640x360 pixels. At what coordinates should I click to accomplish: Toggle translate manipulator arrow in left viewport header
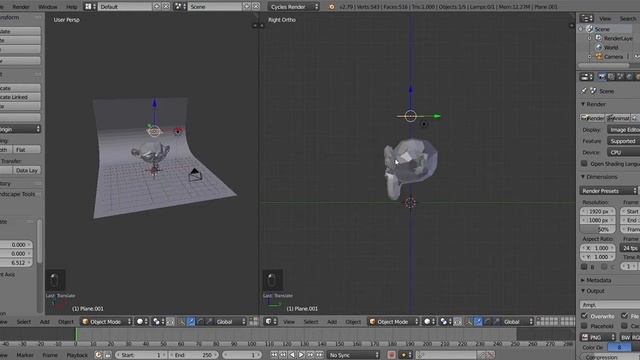191,322
